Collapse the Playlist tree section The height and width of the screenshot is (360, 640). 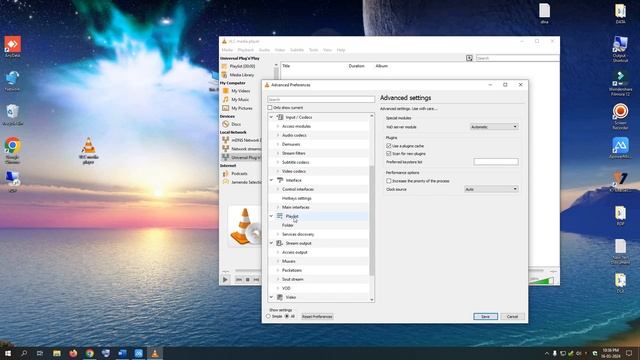(x=271, y=216)
